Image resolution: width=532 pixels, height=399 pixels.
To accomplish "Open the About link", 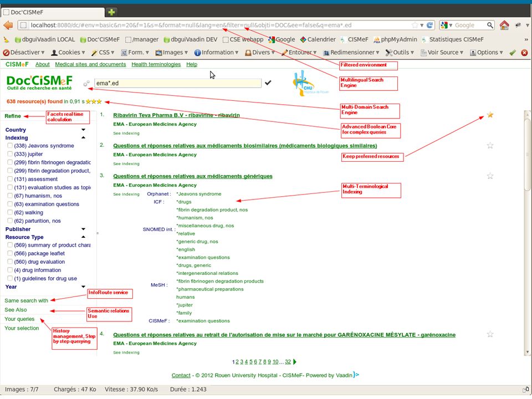I will (43, 64).
